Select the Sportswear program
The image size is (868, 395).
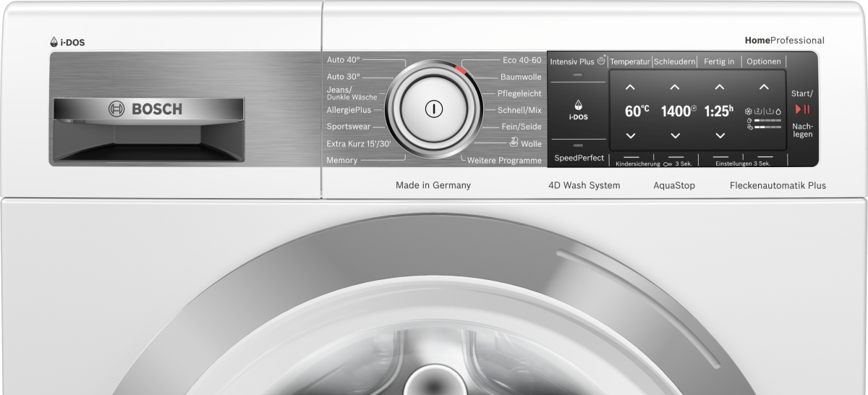pyautogui.click(x=349, y=126)
